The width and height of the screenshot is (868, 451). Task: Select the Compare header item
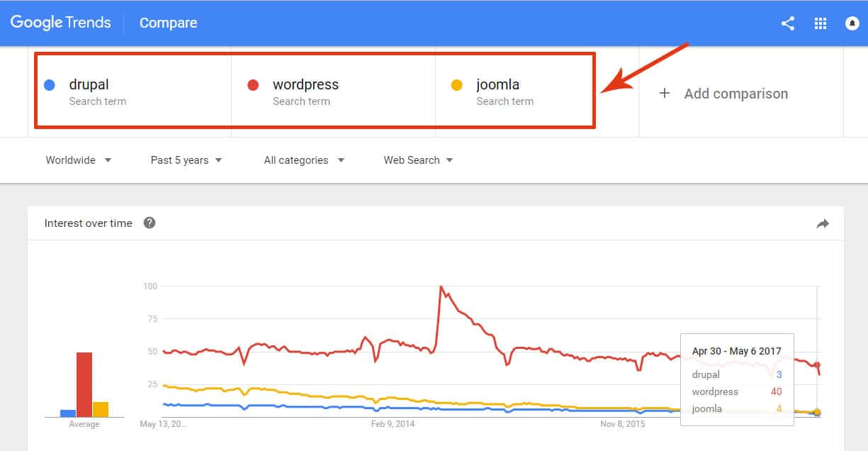(x=169, y=23)
